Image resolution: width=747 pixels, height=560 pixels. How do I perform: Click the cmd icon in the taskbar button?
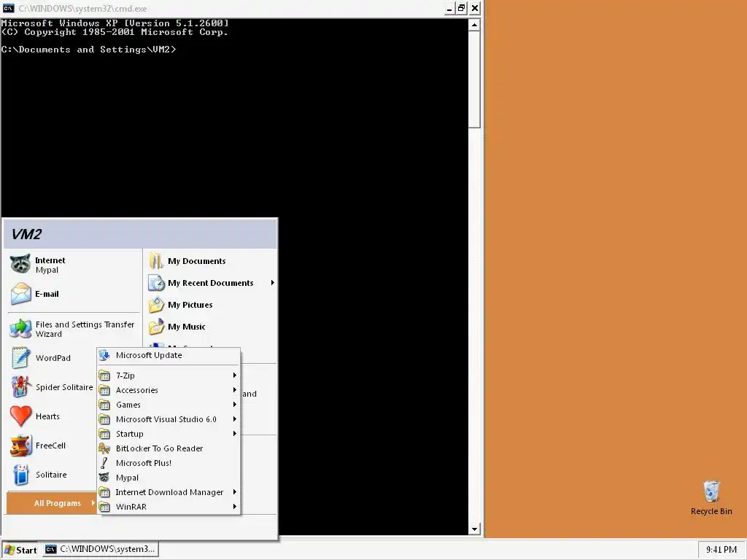pyautogui.click(x=50, y=549)
